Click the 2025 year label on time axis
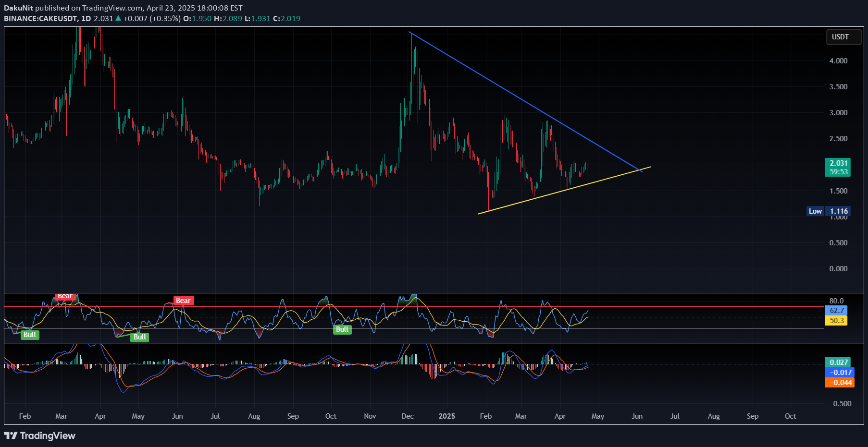Image resolution: width=868 pixels, height=447 pixels. (x=447, y=416)
